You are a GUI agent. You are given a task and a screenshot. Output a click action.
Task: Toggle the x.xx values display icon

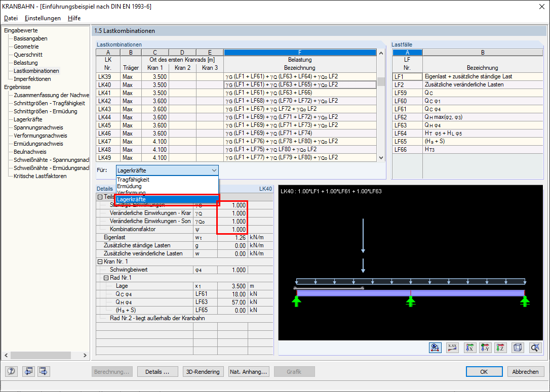452,347
